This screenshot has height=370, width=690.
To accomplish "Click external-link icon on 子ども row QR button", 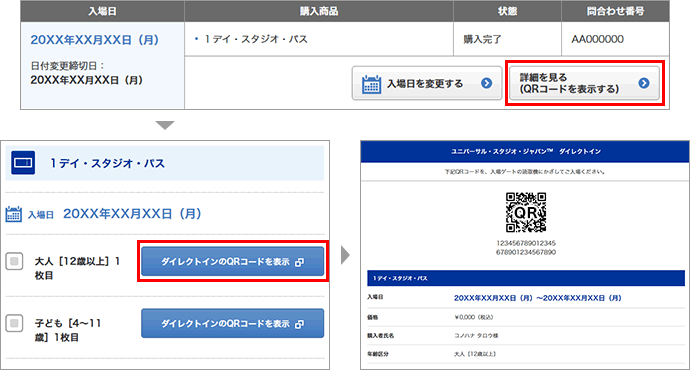I will pyautogui.click(x=299, y=324).
